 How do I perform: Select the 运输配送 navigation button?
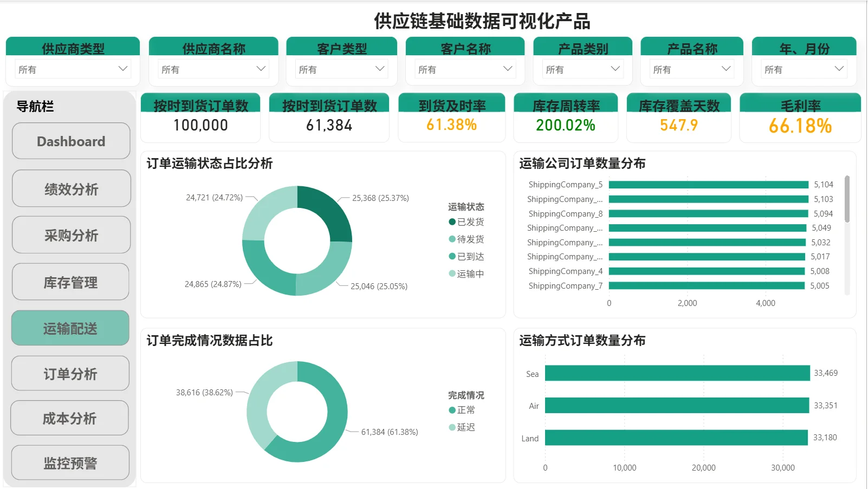(70, 328)
